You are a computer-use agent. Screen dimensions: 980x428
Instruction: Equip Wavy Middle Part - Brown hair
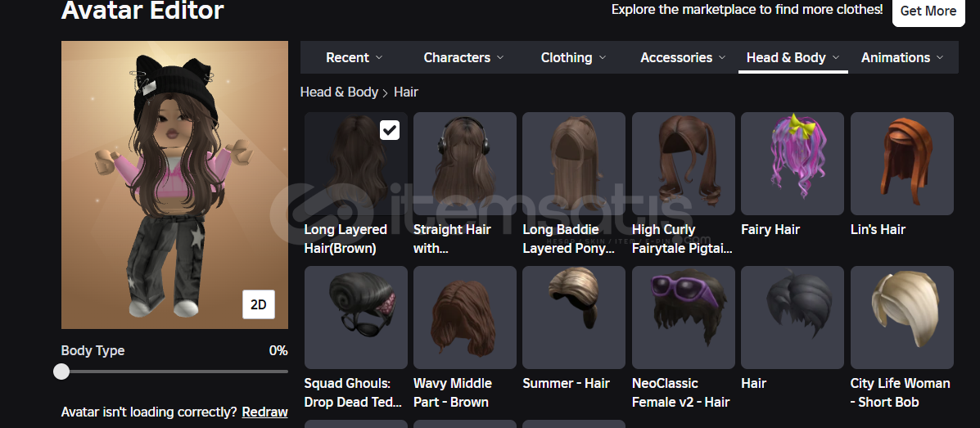(x=465, y=318)
